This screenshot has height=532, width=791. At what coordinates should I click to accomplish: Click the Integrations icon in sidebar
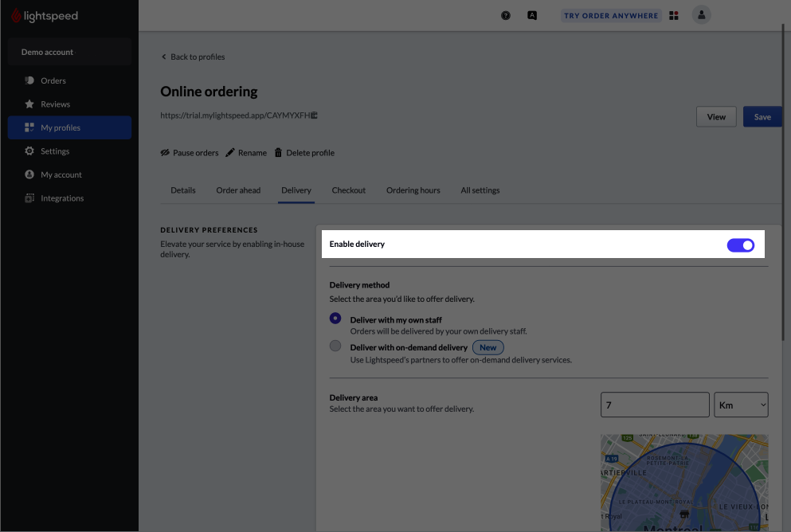(29, 198)
